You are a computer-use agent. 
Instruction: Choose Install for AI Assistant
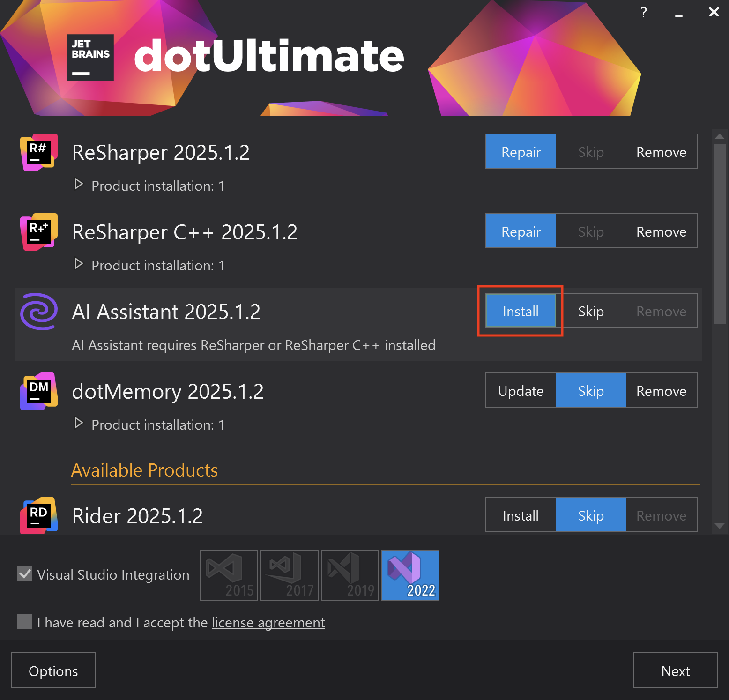click(521, 311)
